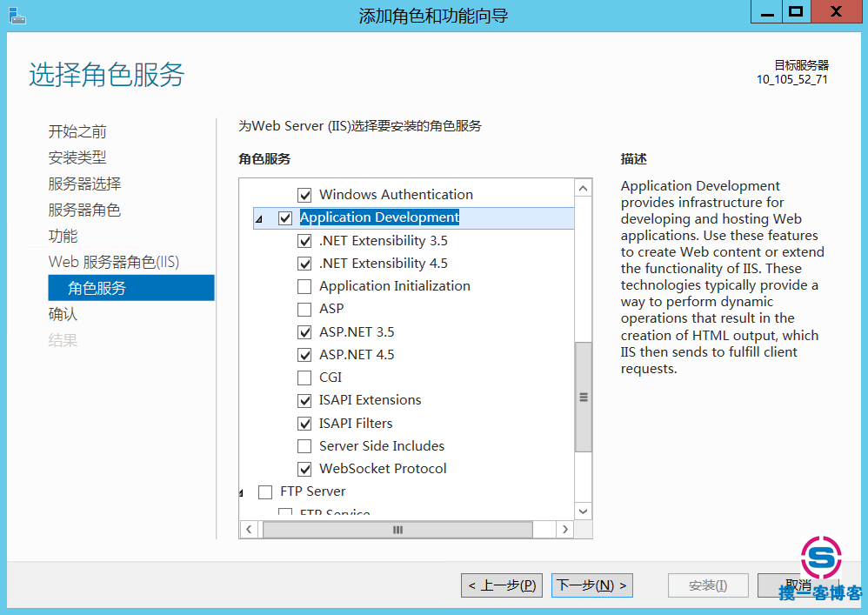Enable the CGI checkbox
Viewport: 868px width, 615px height.
click(304, 378)
